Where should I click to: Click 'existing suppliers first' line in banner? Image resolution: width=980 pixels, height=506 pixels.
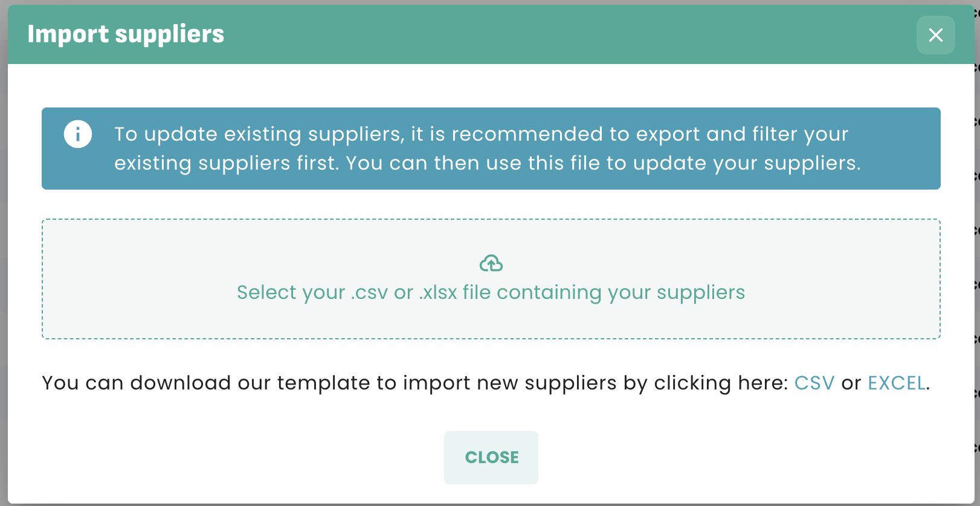click(487, 163)
